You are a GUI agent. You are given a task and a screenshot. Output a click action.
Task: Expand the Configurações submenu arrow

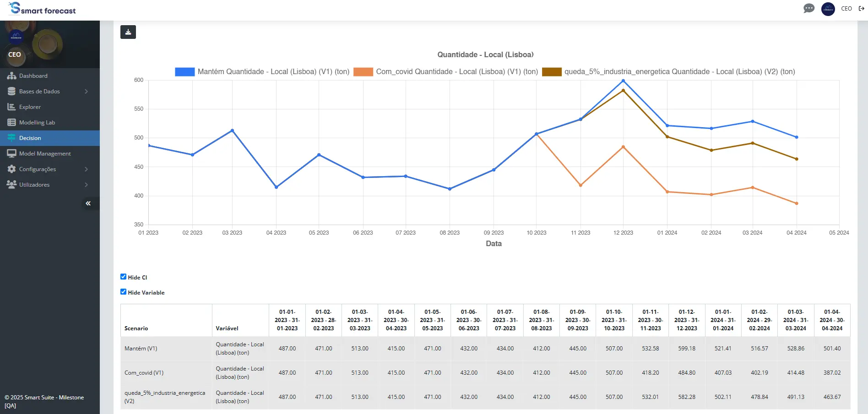coord(86,169)
